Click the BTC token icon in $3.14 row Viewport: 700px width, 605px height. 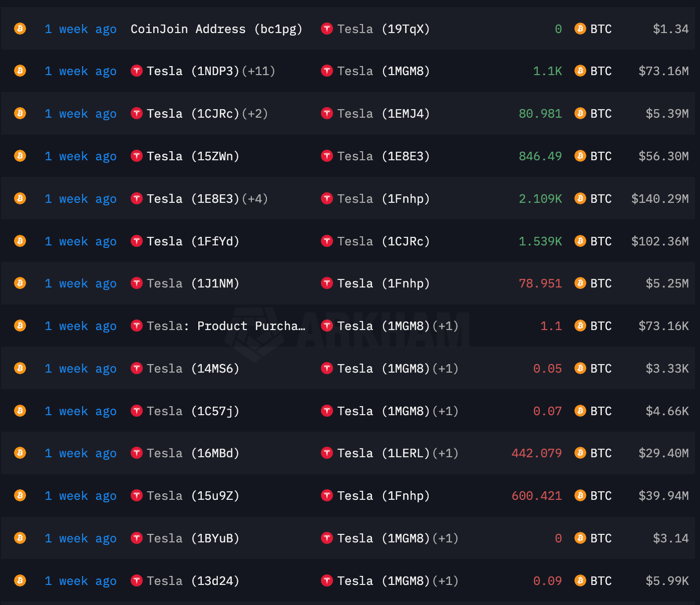tap(580, 538)
